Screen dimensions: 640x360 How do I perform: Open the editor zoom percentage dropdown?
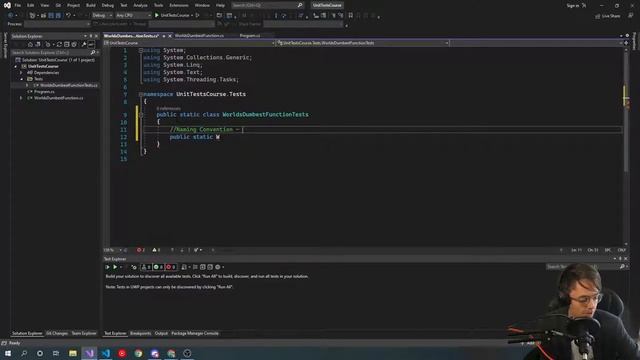click(113, 250)
